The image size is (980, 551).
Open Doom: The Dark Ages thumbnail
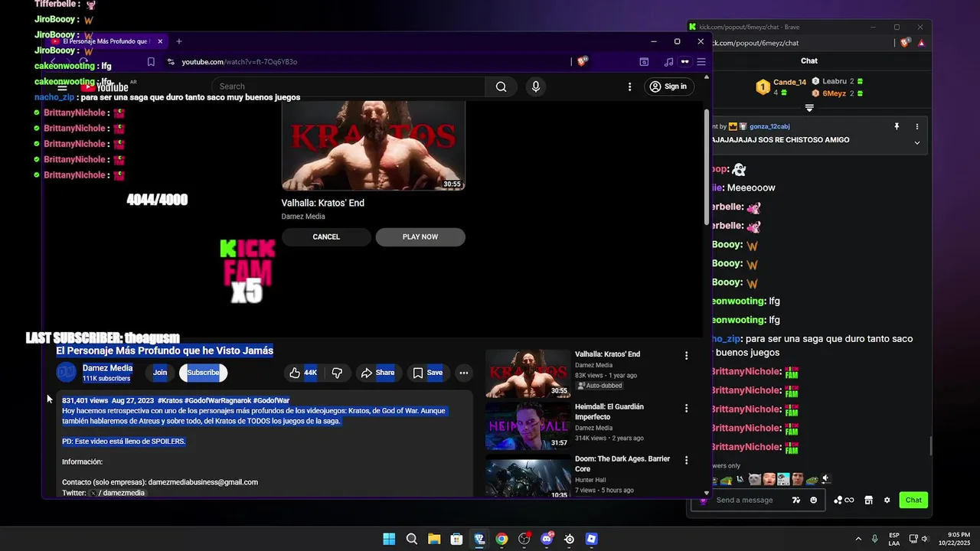[528, 476]
